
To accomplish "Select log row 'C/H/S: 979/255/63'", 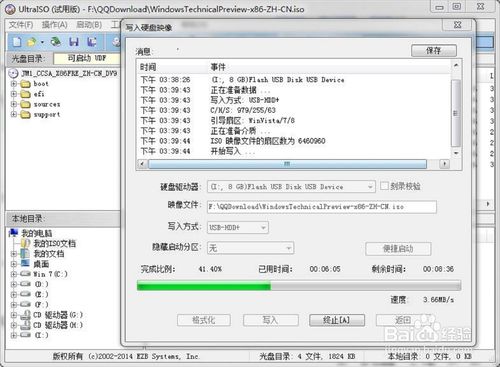I will tap(243, 110).
